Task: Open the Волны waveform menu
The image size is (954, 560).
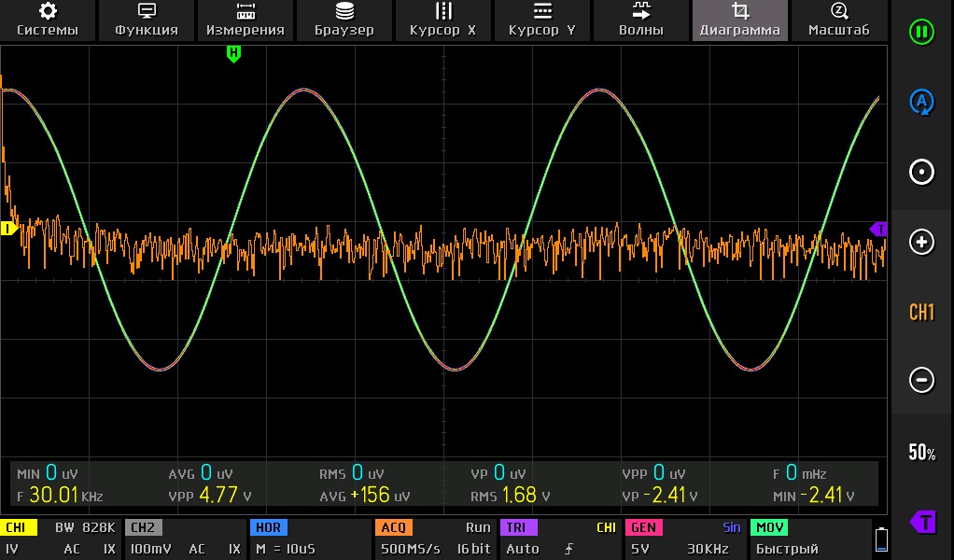Action: coord(641,20)
